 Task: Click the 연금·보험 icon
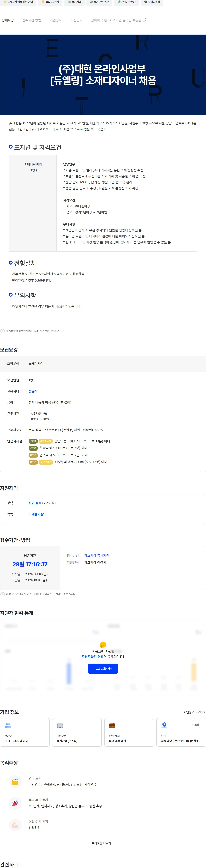[x=15, y=781]
